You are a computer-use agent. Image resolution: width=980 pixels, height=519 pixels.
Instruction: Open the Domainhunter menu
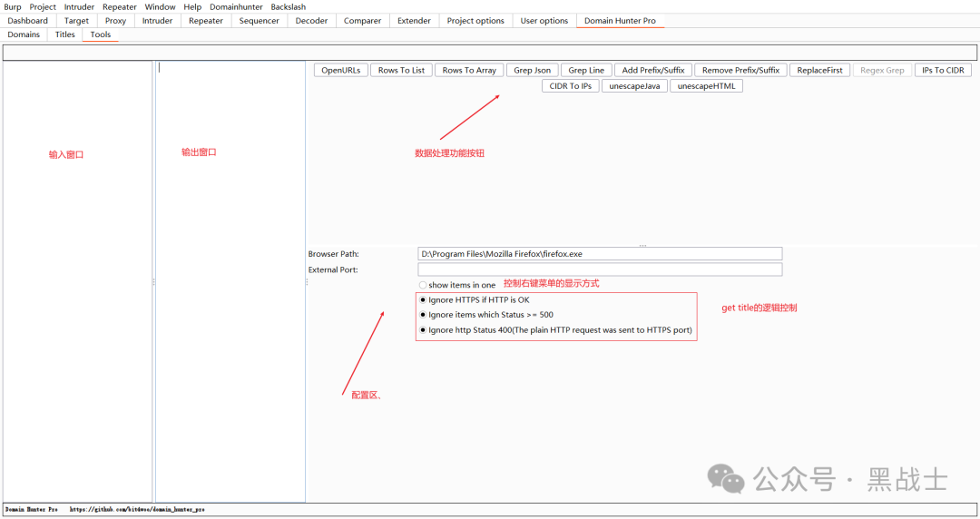point(236,7)
